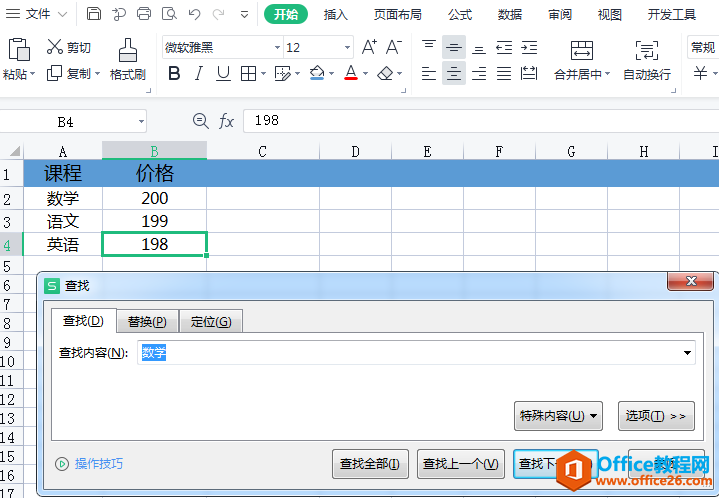The height and width of the screenshot is (498, 719).
Task: Switch to 公式 ribbon tab
Action: tap(460, 14)
